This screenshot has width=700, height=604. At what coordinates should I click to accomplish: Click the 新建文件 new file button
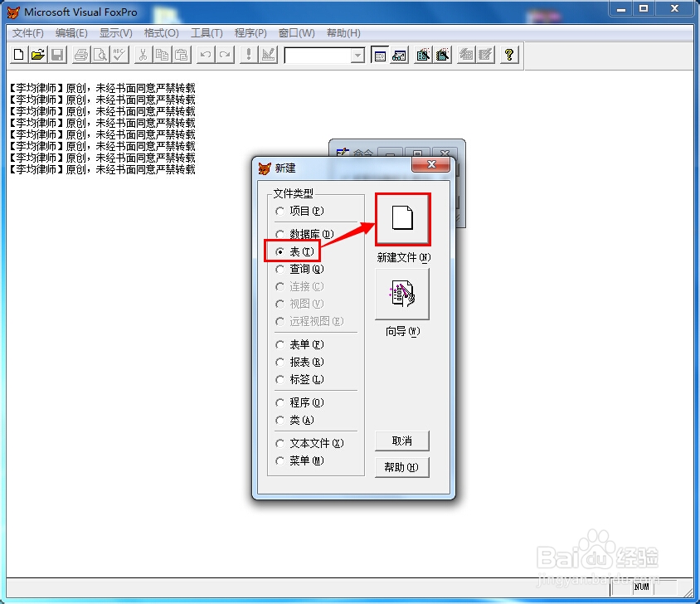pos(403,219)
